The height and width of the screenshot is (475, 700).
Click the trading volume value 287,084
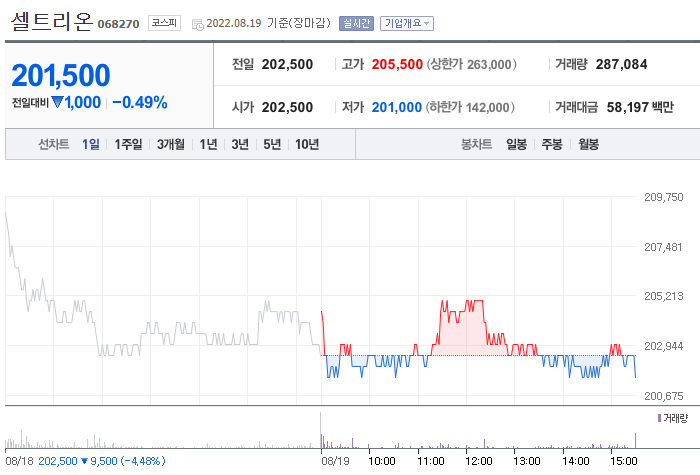621,64
